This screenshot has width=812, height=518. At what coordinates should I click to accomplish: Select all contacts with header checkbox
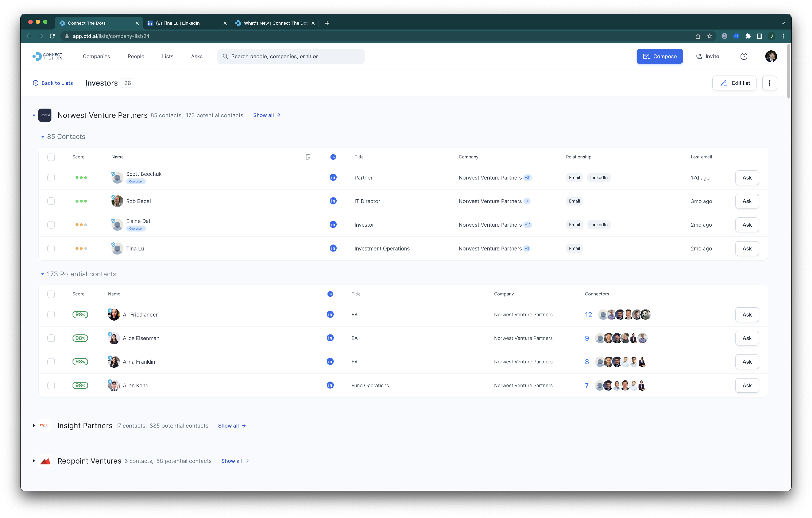(51, 157)
